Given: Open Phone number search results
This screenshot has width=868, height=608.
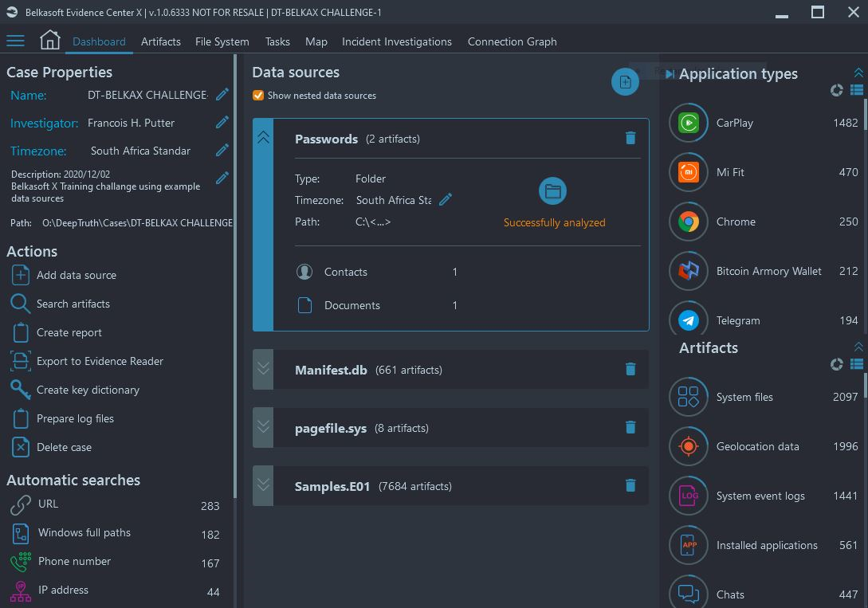Looking at the screenshot, I should (115, 562).
